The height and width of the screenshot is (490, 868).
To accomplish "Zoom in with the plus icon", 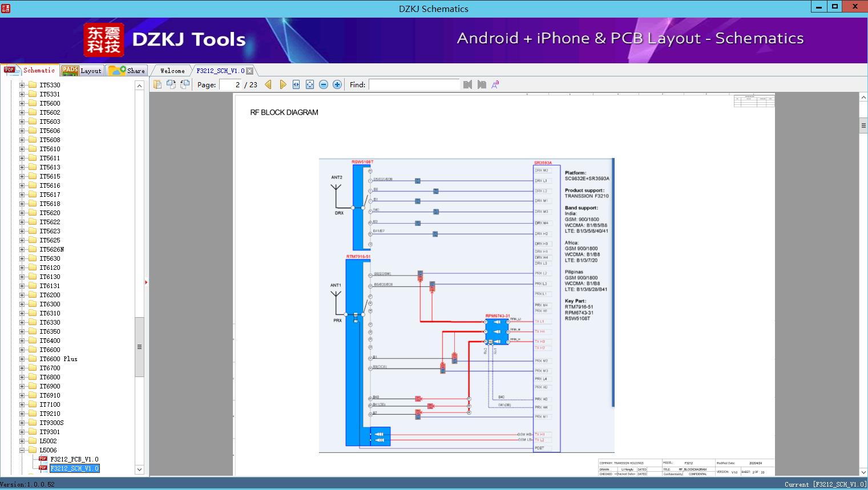I will click(x=337, y=84).
